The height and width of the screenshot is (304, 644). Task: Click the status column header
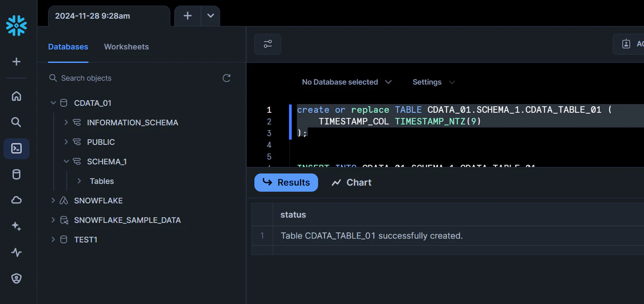(x=293, y=215)
